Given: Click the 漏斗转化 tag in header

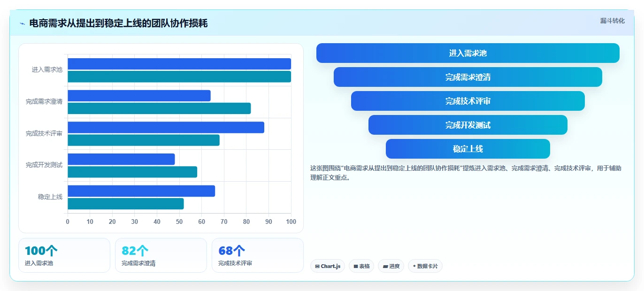Looking at the screenshot, I should click(x=613, y=21).
